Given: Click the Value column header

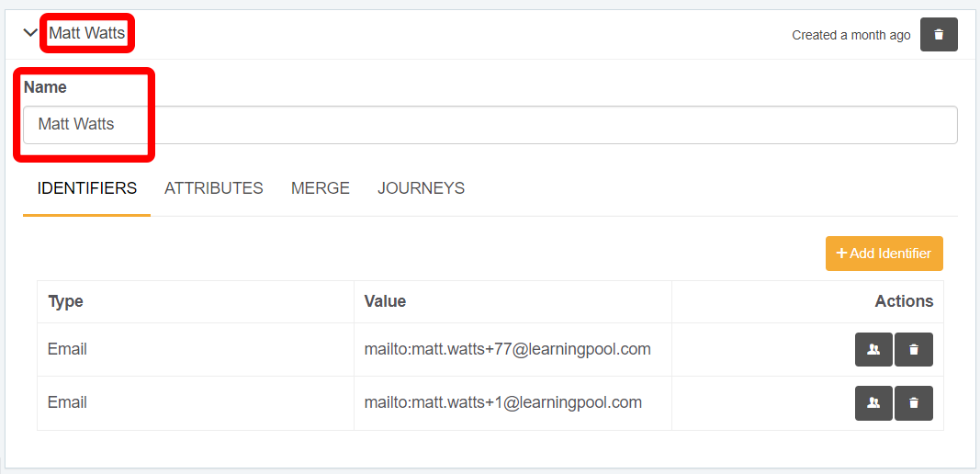Looking at the screenshot, I should click(x=385, y=301).
